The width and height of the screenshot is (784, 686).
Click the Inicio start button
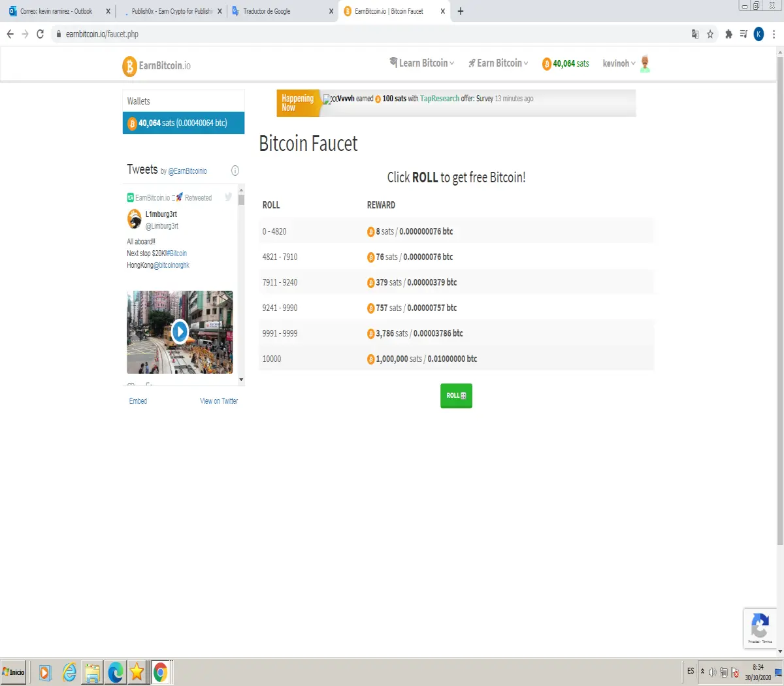pyautogui.click(x=14, y=672)
